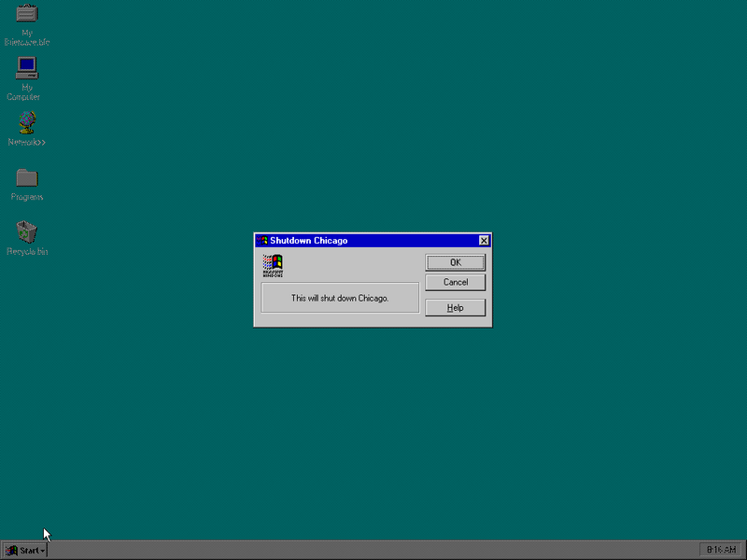
Task: Click the Shutdown Chicago title bar text
Action: [x=308, y=241]
